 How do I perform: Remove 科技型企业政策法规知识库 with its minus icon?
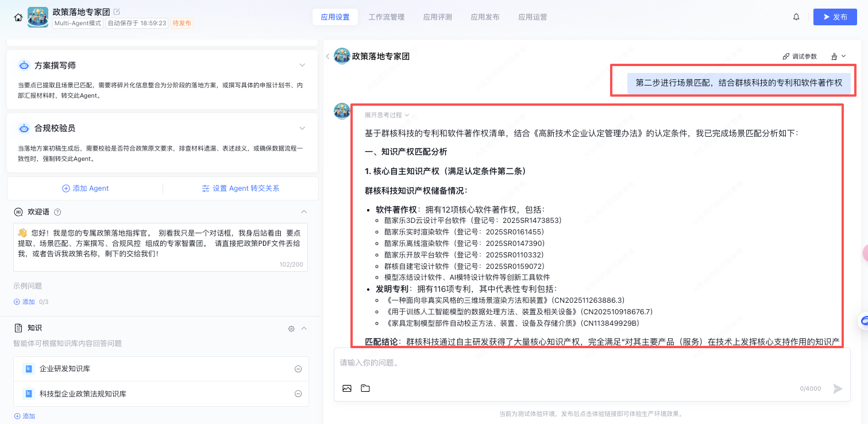click(x=298, y=394)
